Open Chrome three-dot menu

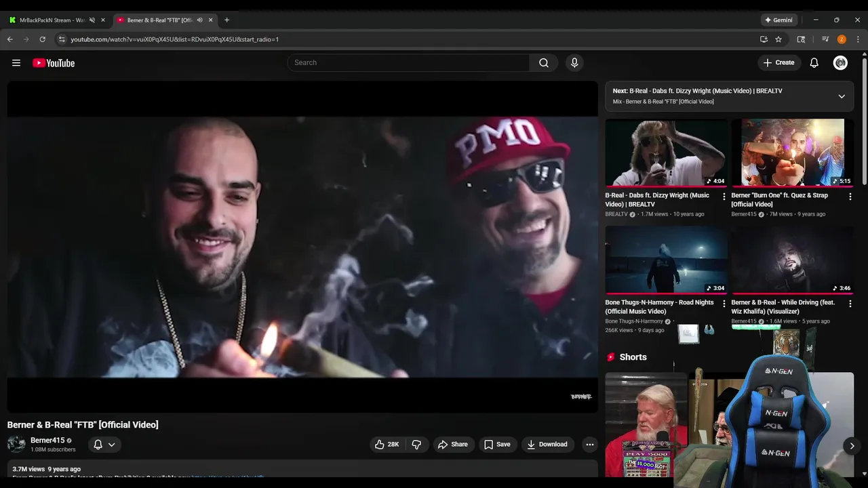tap(858, 39)
